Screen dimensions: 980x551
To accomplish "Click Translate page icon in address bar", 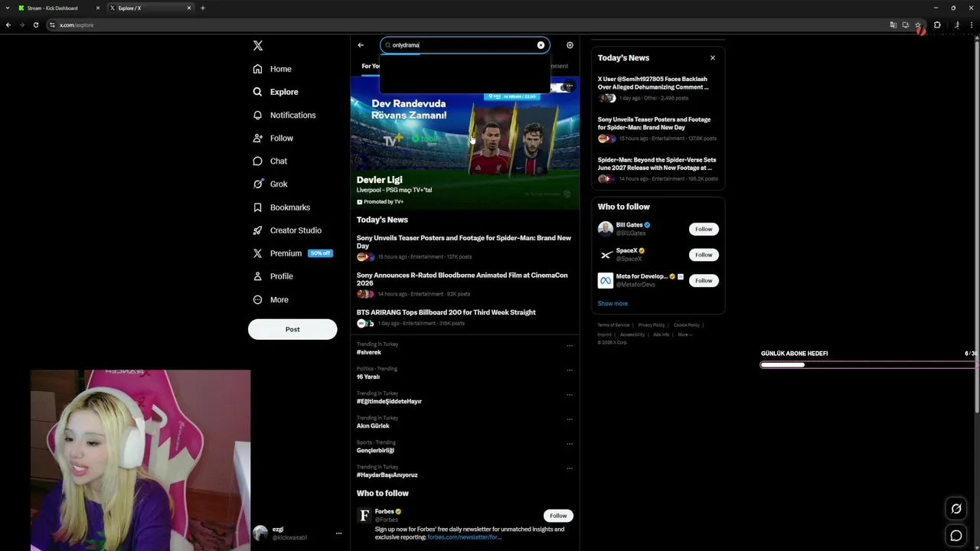I will 893,24.
